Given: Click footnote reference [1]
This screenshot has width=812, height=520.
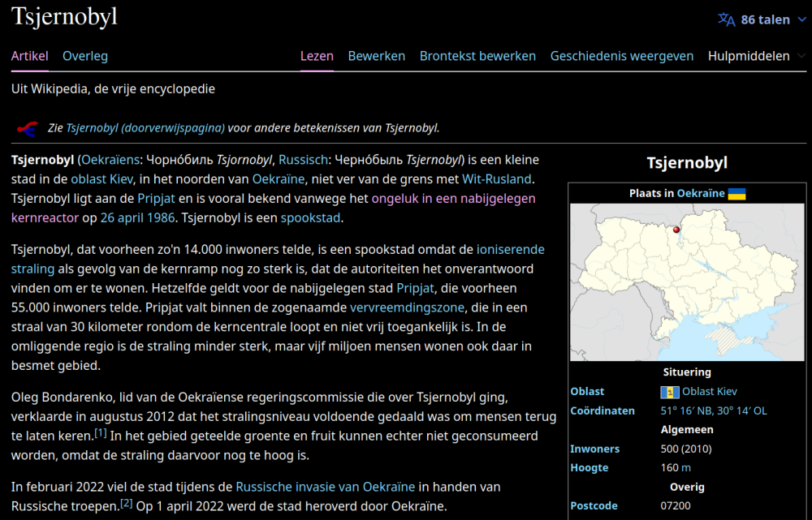Looking at the screenshot, I should [101, 433].
